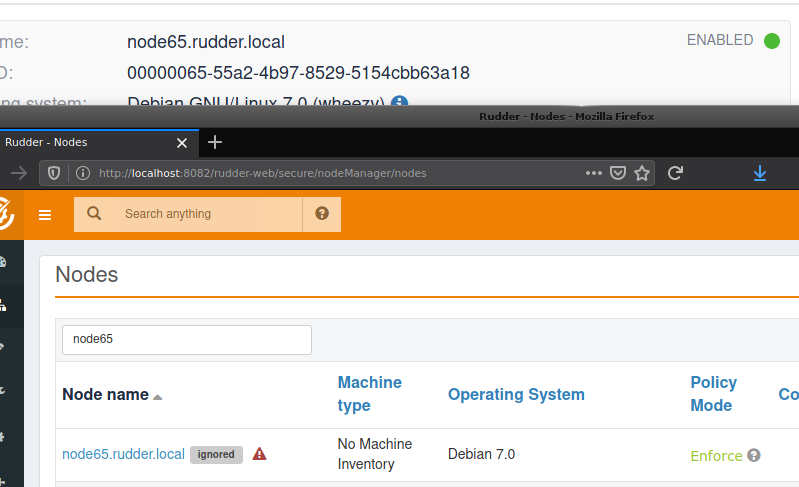Viewport: 799px width, 487px height.
Task: Click Enforce policy mode help icon
Action: point(754,455)
